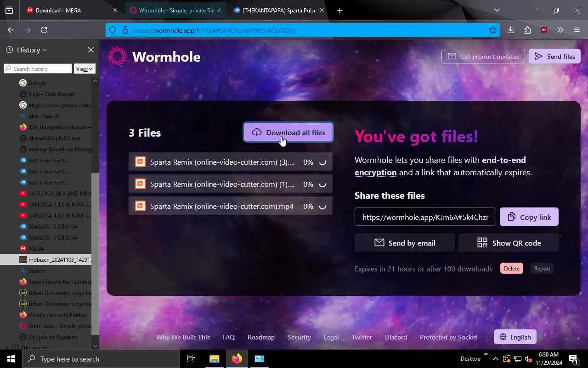This screenshot has width=588, height=368.
Task: Click the share link text field
Action: point(425,217)
